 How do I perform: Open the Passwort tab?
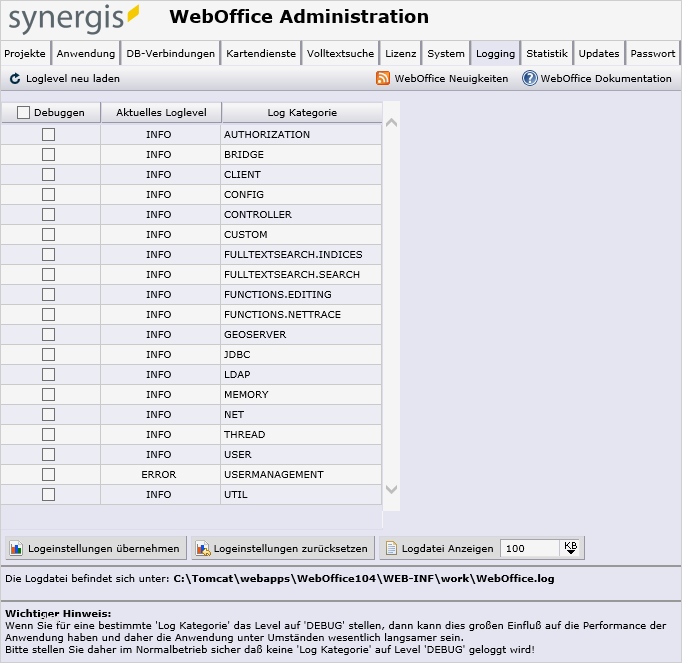click(x=652, y=54)
